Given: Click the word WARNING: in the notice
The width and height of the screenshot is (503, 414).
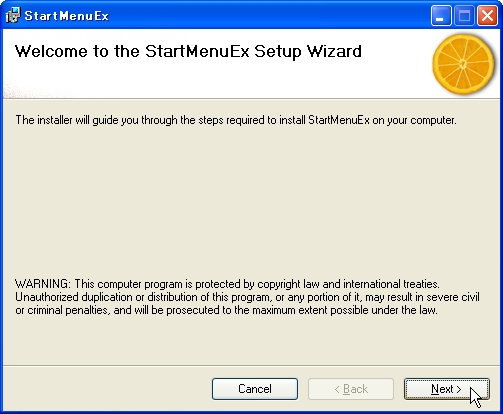Looking at the screenshot, I should click(43, 284).
